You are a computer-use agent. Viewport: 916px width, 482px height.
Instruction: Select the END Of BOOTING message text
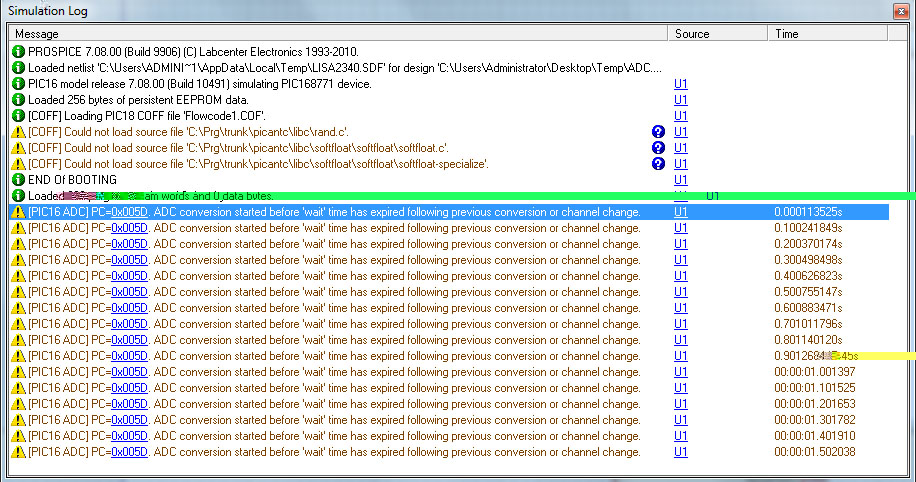(x=72, y=180)
